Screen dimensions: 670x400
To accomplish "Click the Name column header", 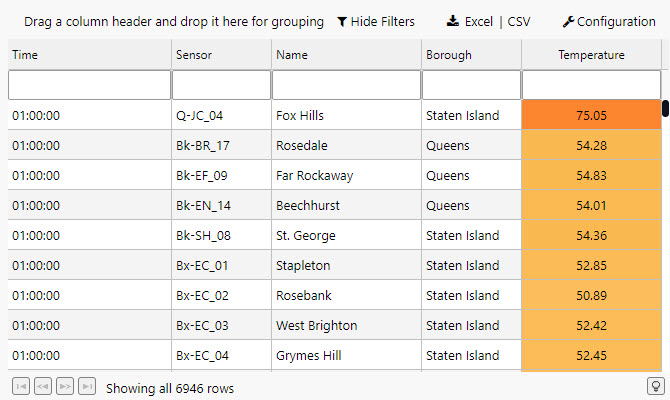I will click(x=292, y=55).
